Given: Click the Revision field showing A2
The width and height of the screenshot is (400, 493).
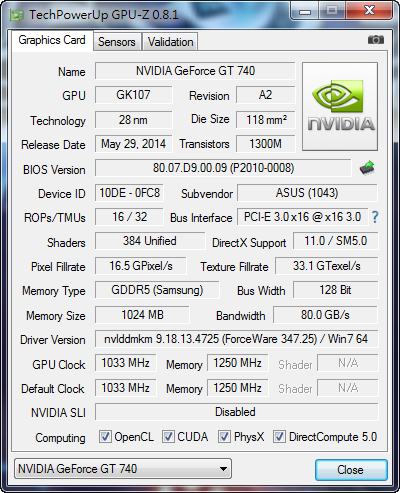Looking at the screenshot, I should 266,95.
